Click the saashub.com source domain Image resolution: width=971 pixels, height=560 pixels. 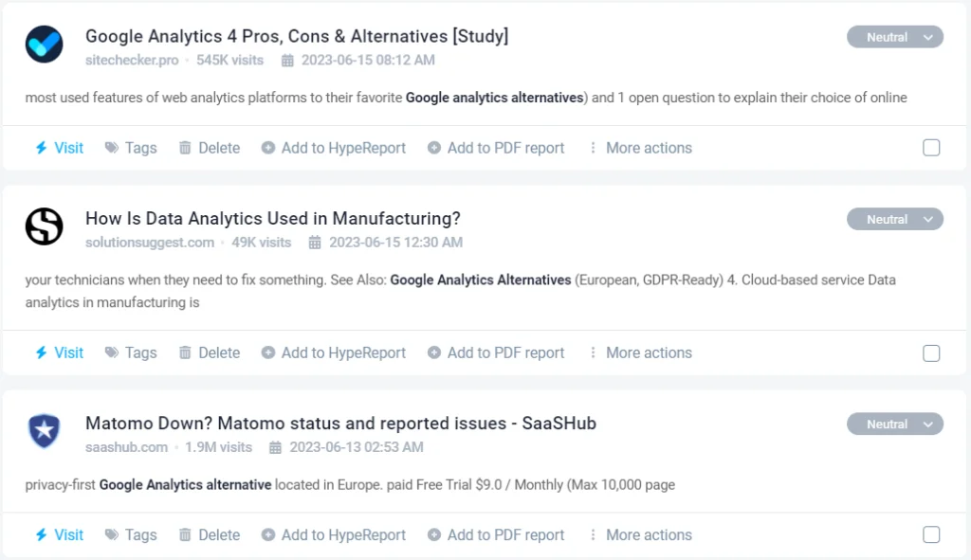(x=126, y=447)
